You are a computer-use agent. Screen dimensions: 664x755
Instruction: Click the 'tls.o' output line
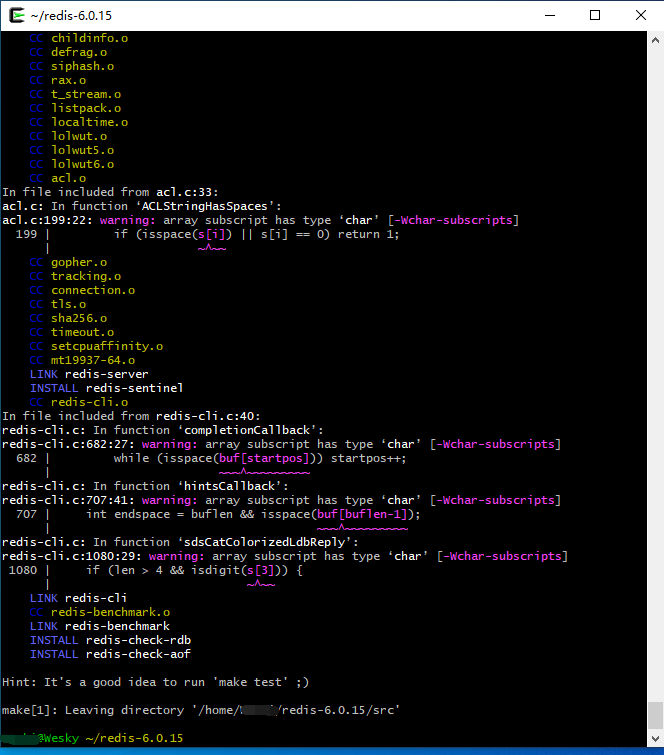pyautogui.click(x=58, y=304)
